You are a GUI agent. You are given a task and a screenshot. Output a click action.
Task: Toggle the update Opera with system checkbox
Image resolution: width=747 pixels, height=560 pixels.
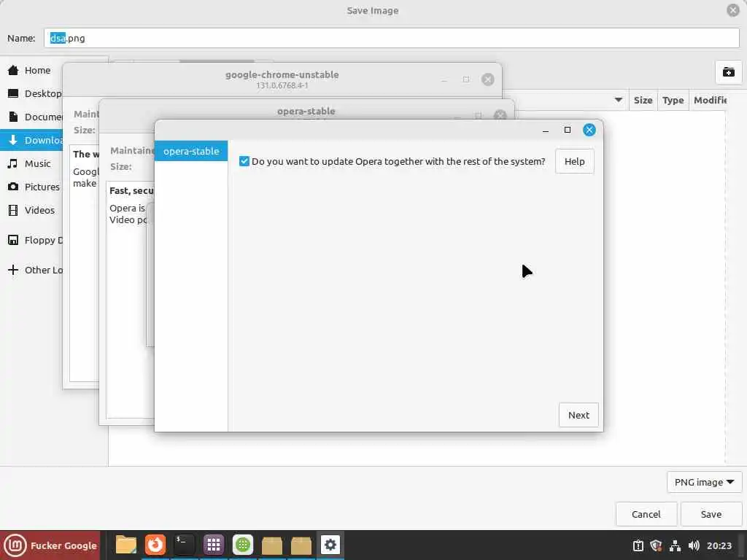pyautogui.click(x=244, y=161)
